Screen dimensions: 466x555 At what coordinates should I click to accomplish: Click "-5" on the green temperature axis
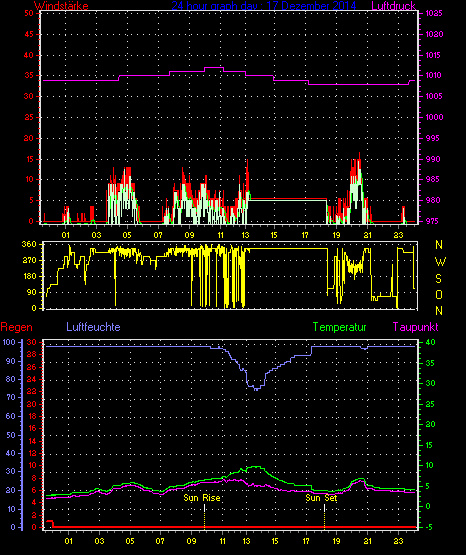click(x=428, y=527)
